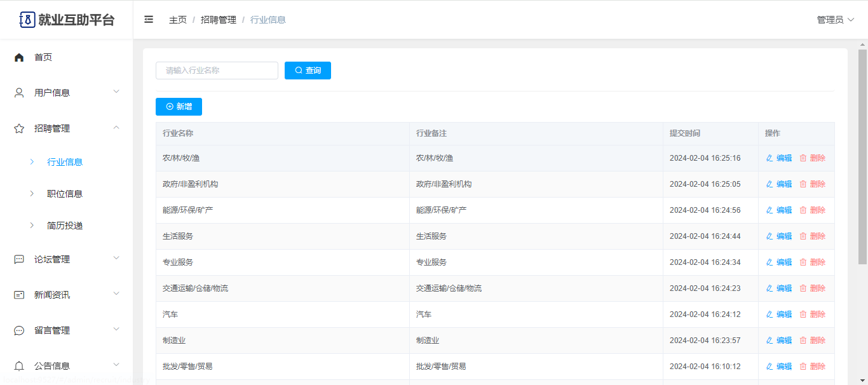This screenshot has height=385, width=868.
Task: Click timestamp 2024-02-04 16:23:57
Action: [705, 341]
